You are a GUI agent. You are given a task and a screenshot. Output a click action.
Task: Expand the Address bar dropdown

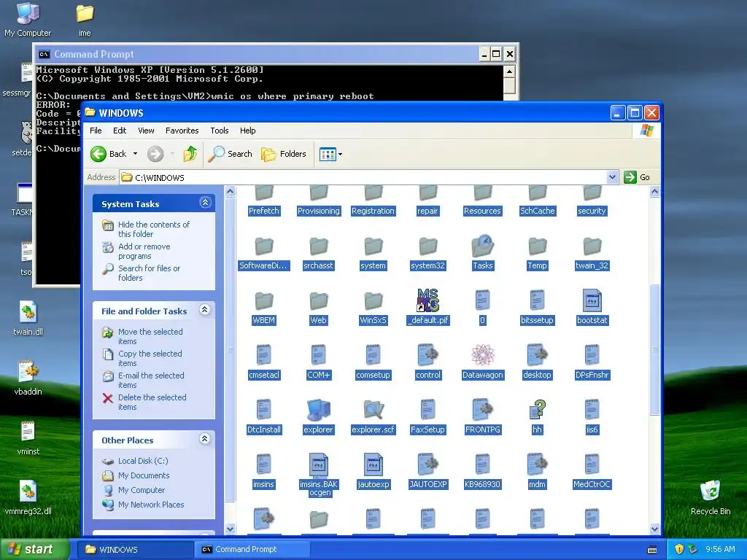pos(613,177)
